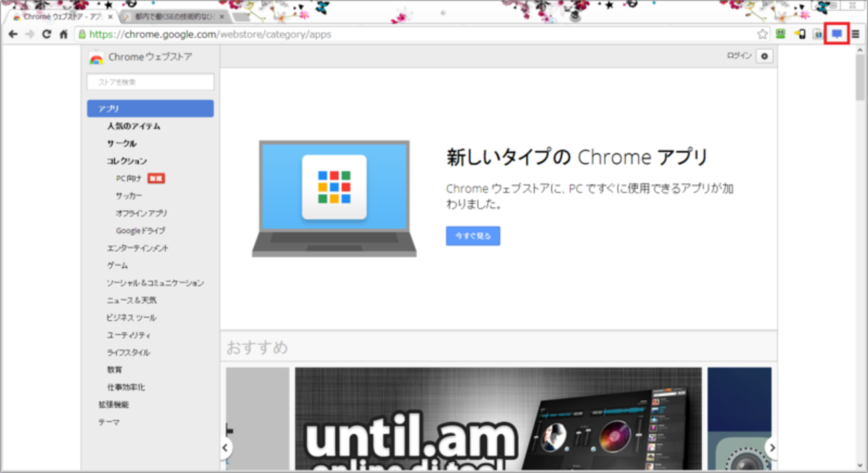Open the until.am featured app banner
This screenshot has height=473, width=868.
tap(498, 419)
